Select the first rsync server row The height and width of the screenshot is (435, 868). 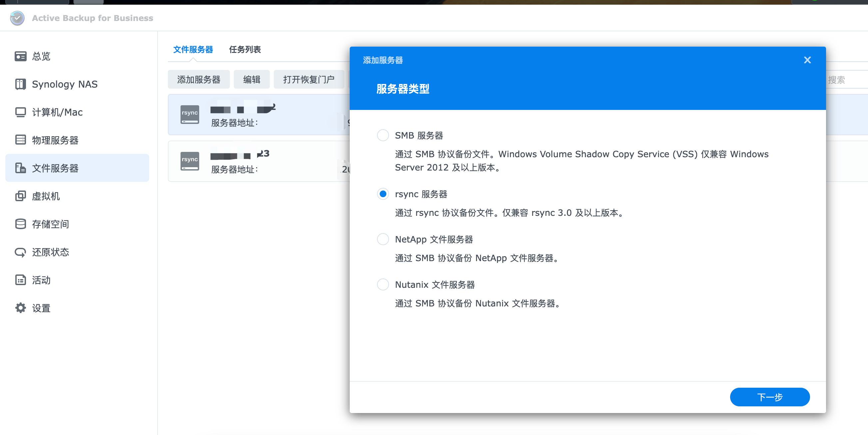pyautogui.click(x=259, y=115)
